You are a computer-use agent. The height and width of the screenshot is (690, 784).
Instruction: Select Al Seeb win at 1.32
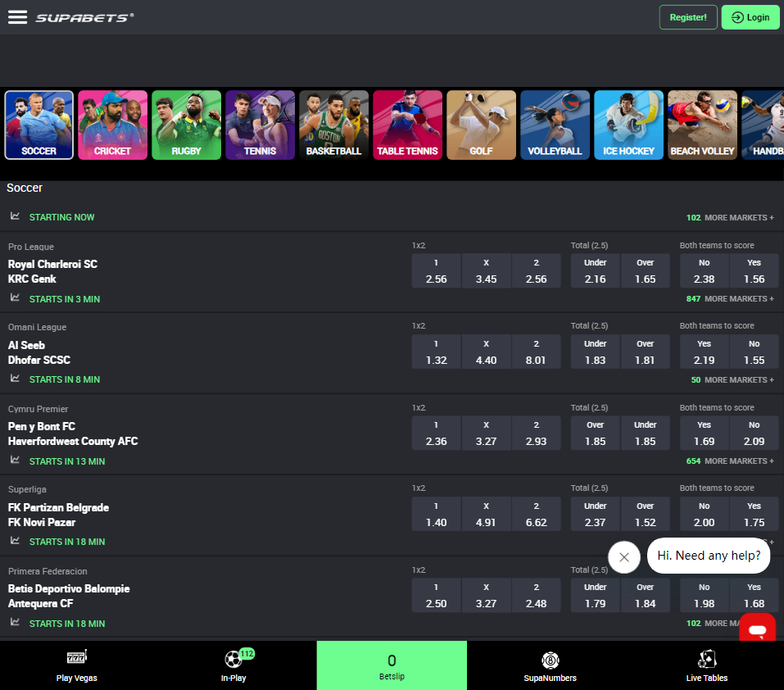436,352
